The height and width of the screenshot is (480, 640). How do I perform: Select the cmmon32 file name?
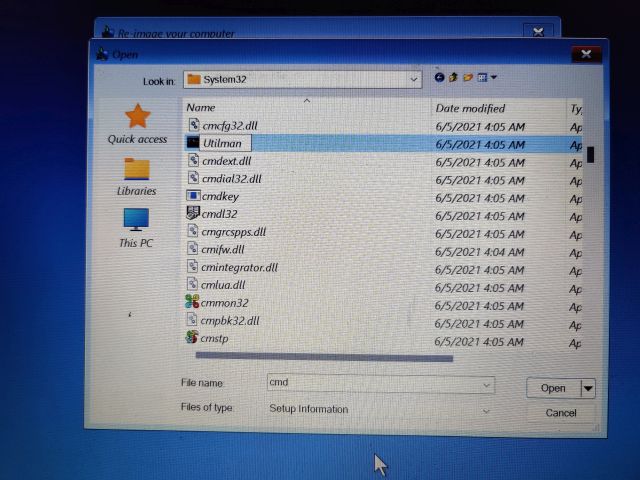click(224, 303)
